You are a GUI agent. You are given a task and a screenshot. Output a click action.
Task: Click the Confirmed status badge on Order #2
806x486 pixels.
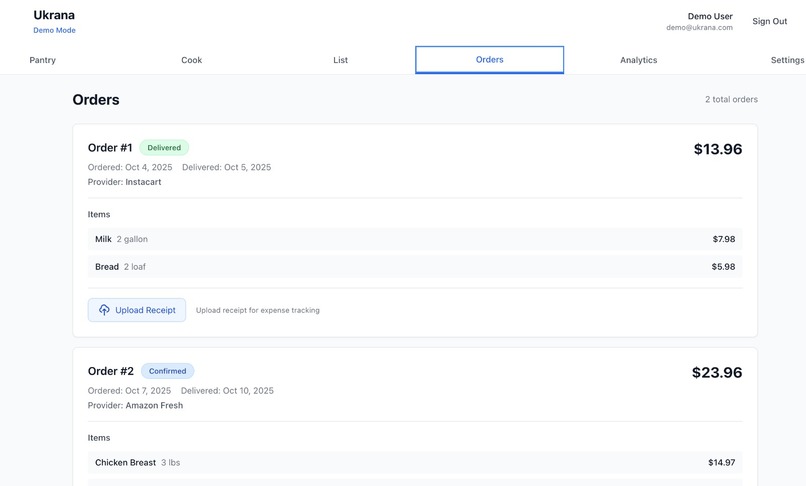coord(168,371)
